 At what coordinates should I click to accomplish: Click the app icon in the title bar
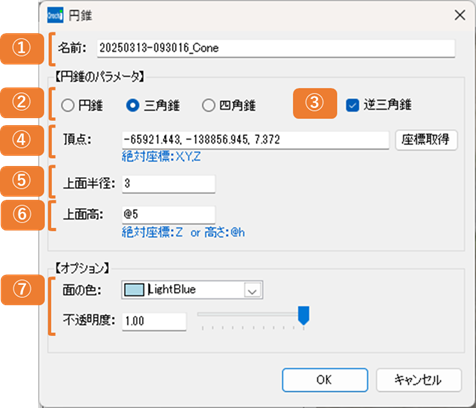pos(55,15)
